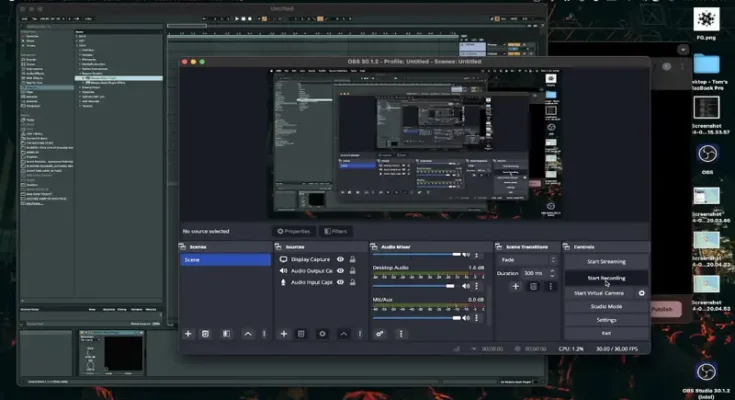The image size is (735, 400).
Task: Hide the Display Capture source
Action: tap(341, 260)
